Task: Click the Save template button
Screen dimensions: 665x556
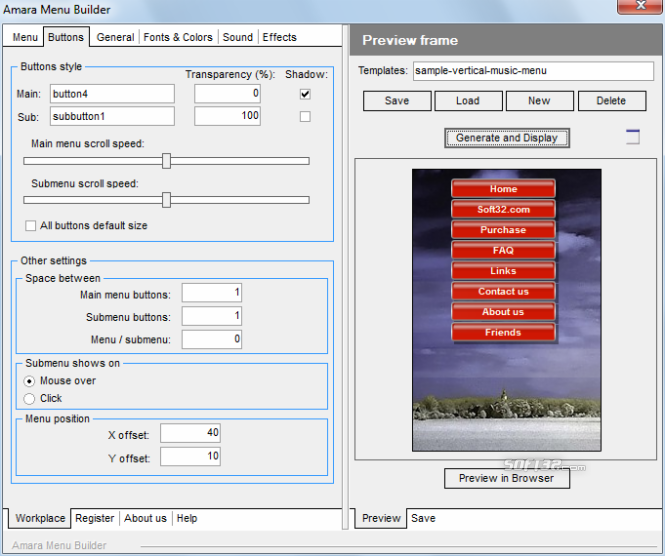Action: pos(397,101)
